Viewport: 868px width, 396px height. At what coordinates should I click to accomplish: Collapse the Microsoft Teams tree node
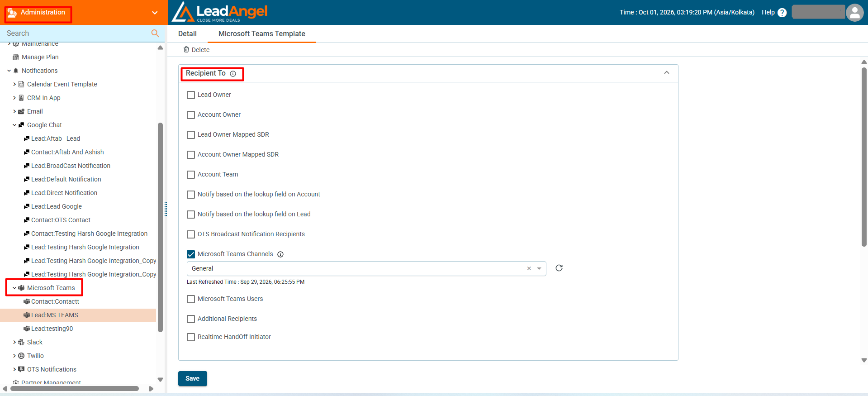tap(14, 288)
